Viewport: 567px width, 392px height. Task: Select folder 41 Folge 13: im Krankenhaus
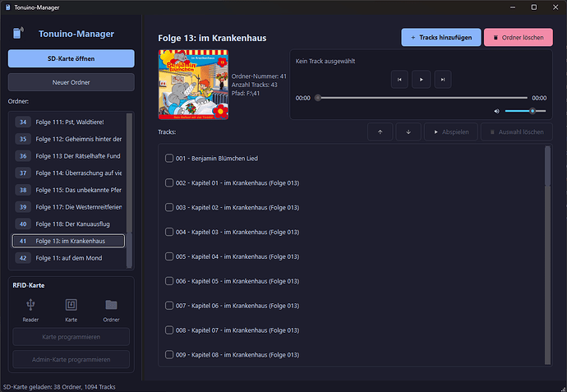[68, 242]
